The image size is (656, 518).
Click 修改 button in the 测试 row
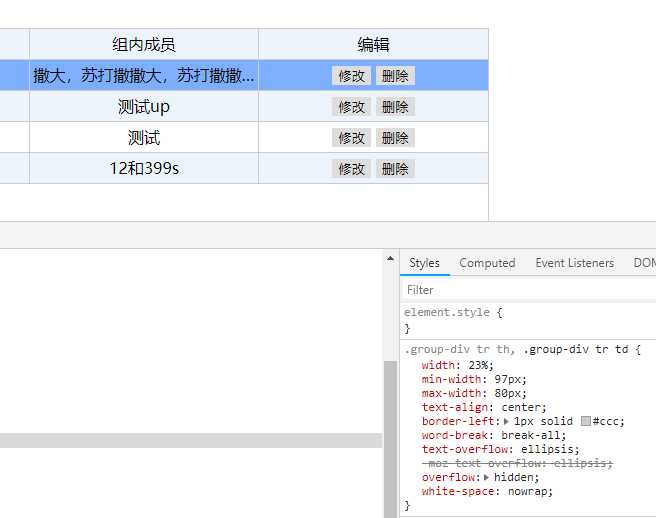click(351, 138)
